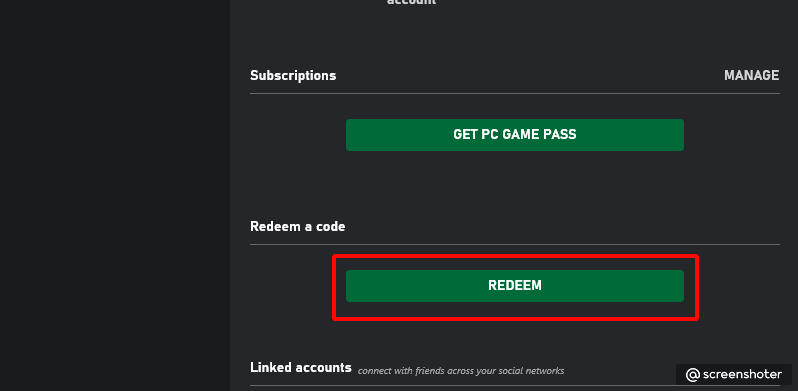Select the Subscriptions section heading
This screenshot has width=798, height=391.
[x=293, y=76]
